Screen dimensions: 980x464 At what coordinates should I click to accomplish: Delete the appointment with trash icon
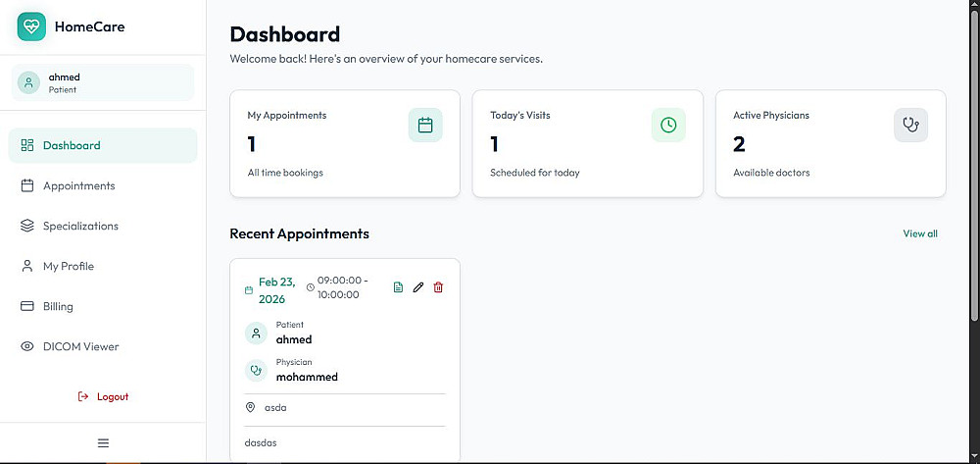[x=438, y=287]
